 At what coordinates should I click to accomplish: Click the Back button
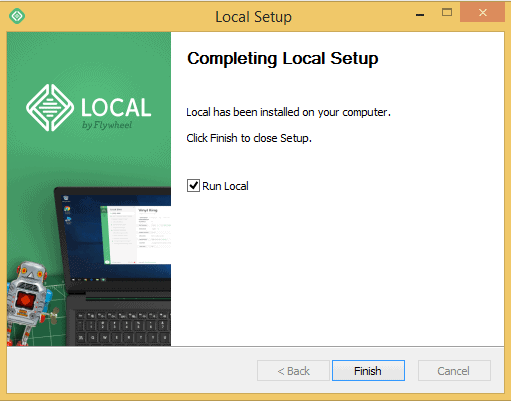[x=293, y=370]
